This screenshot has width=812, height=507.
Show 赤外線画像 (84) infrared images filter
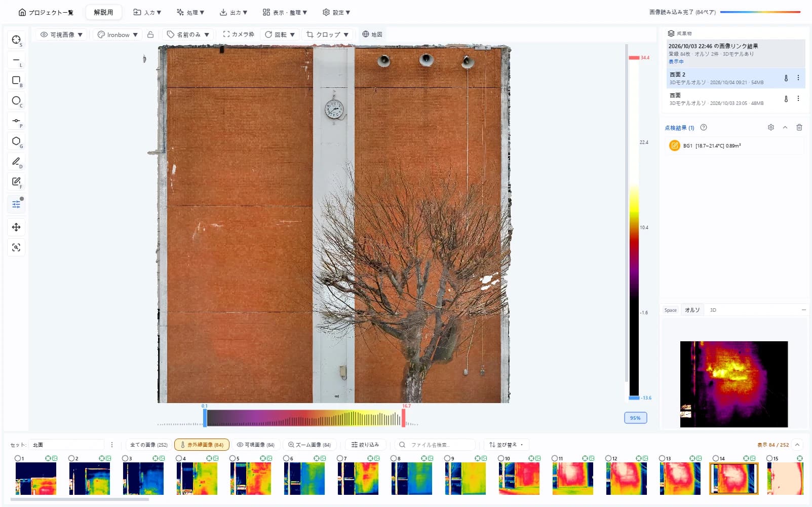tap(202, 445)
